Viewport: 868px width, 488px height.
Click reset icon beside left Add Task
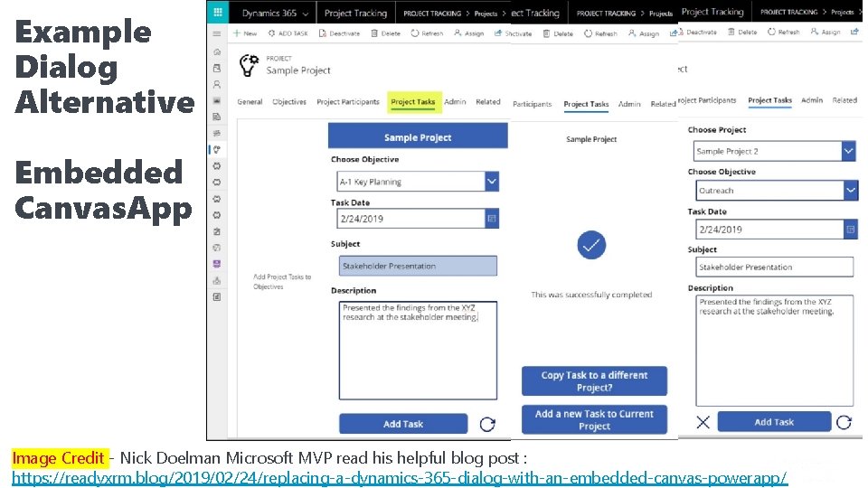tap(487, 425)
